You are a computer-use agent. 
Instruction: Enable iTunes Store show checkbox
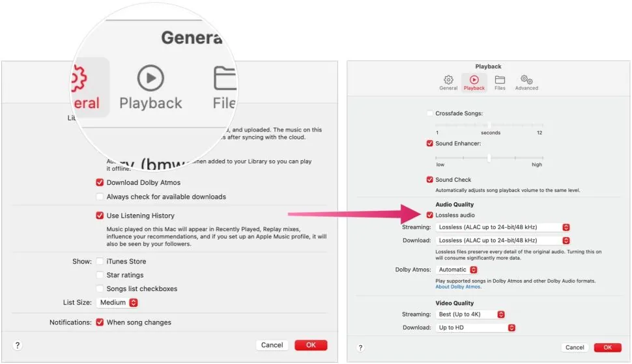pyautogui.click(x=100, y=261)
